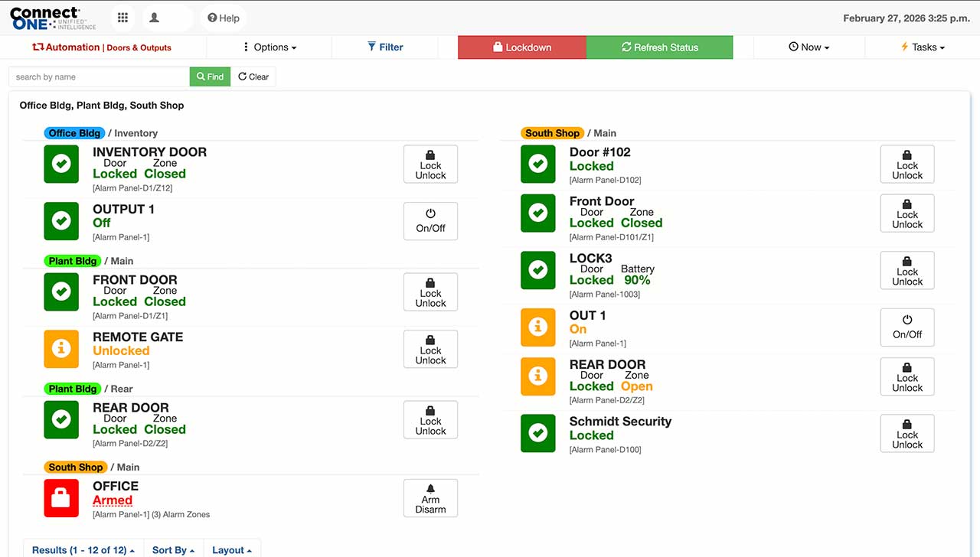The image size is (980, 557).
Task: Toggle OUTPUT 1 On/Off
Action: (x=430, y=221)
